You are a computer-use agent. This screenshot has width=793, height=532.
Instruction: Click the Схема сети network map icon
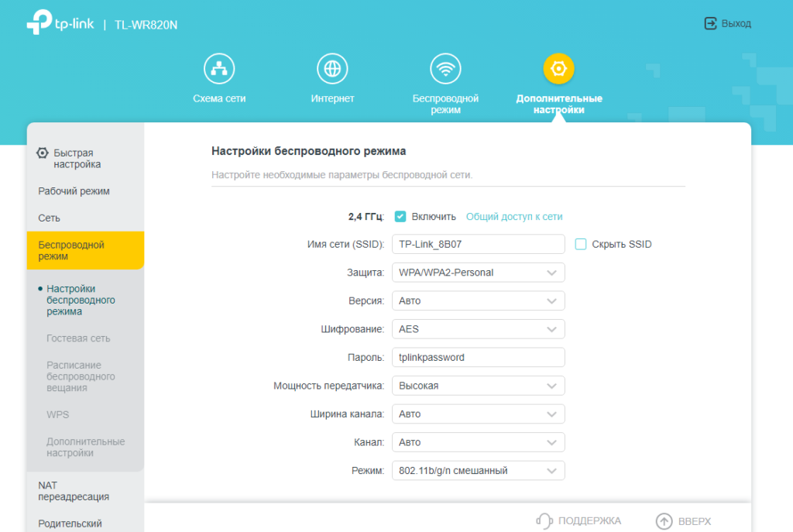pyautogui.click(x=219, y=69)
